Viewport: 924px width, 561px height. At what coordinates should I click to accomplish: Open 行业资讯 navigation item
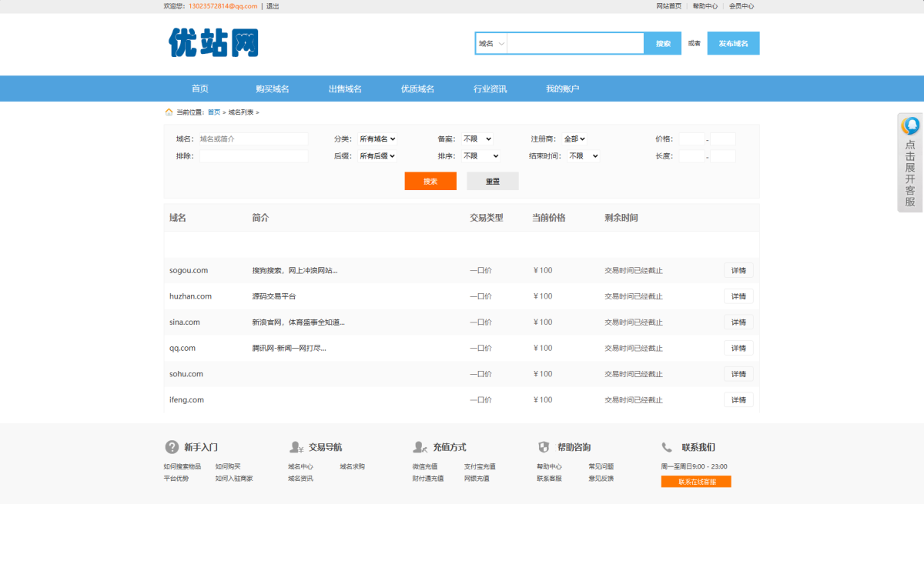tap(490, 88)
